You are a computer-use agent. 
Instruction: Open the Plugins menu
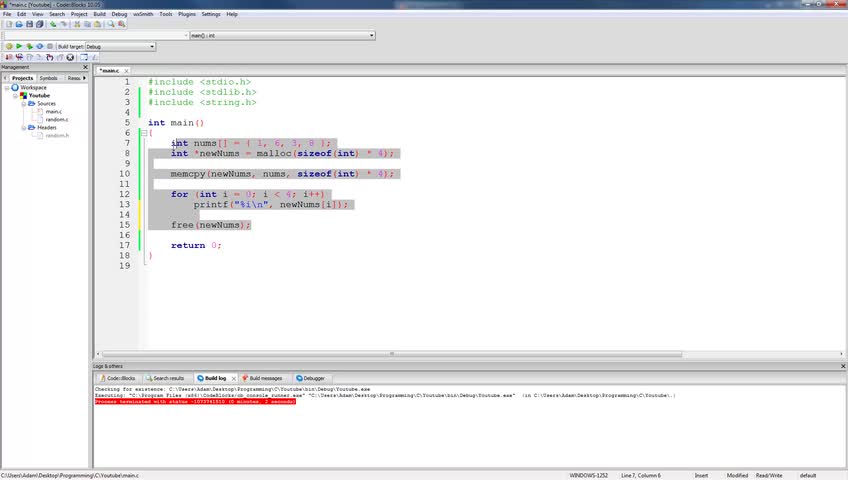(187, 14)
